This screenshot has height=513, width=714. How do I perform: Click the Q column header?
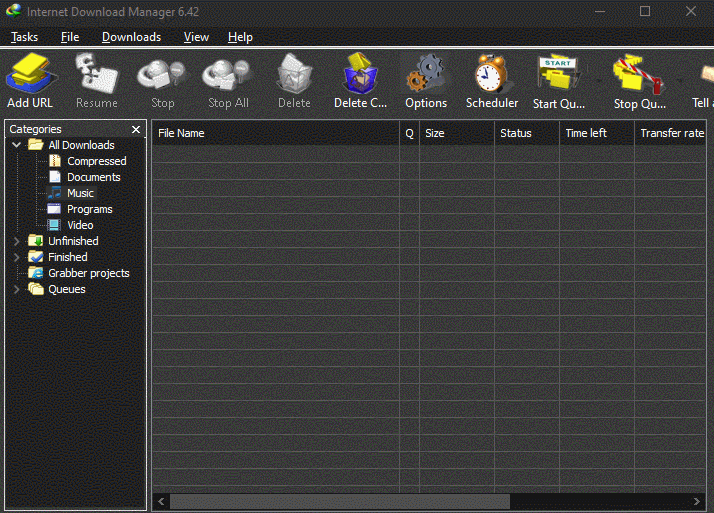point(409,133)
